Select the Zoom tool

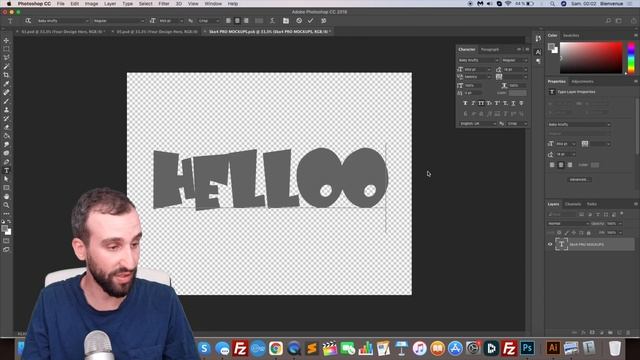[x=6, y=205]
